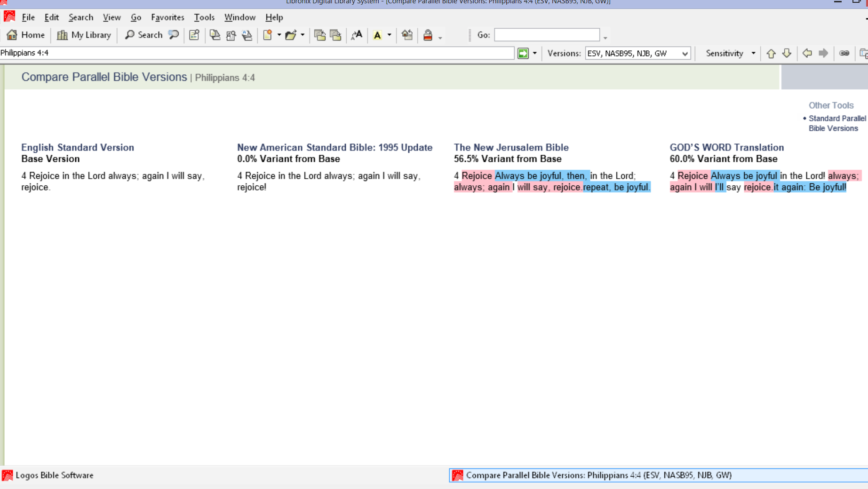Expand the Go box dropdown arrow
Viewport: 868px width, 489px height.
click(605, 37)
